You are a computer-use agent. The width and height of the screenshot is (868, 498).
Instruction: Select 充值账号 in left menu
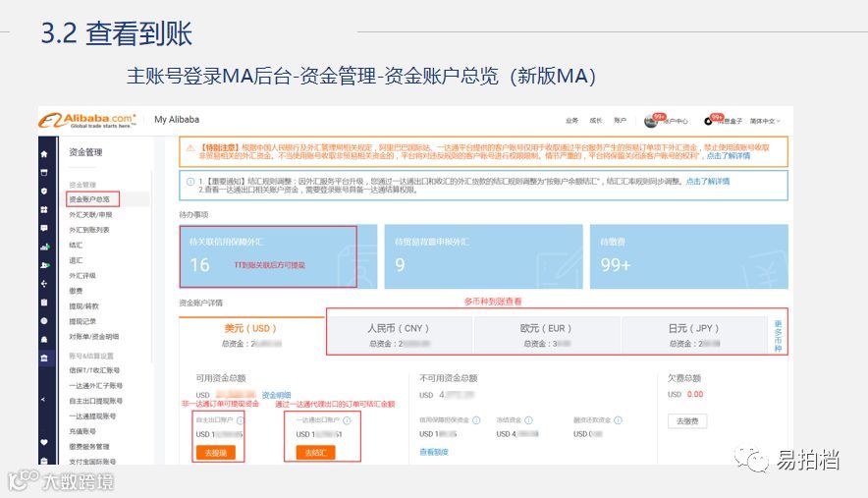[82, 431]
